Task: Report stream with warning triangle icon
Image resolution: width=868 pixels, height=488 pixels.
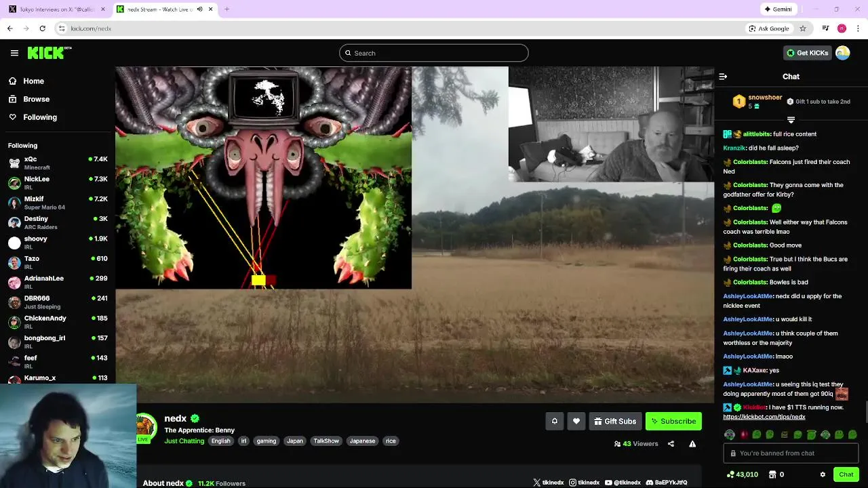Action: pyautogui.click(x=692, y=444)
